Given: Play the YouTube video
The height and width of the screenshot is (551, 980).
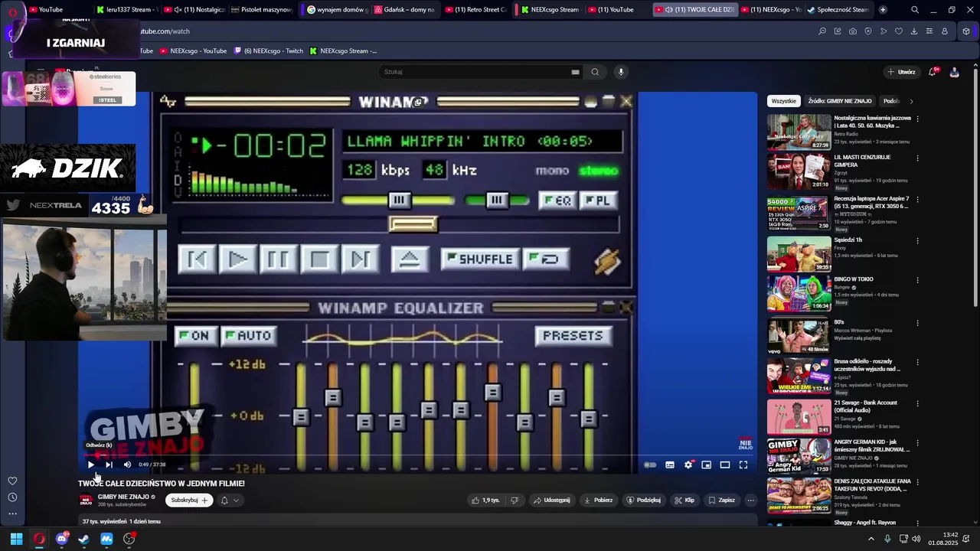Looking at the screenshot, I should 90,465.
